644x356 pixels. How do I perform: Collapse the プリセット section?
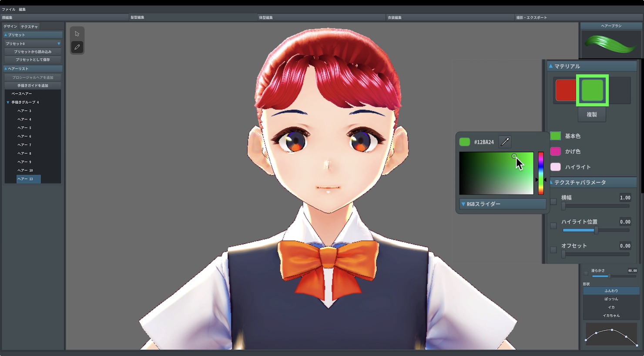33,35
